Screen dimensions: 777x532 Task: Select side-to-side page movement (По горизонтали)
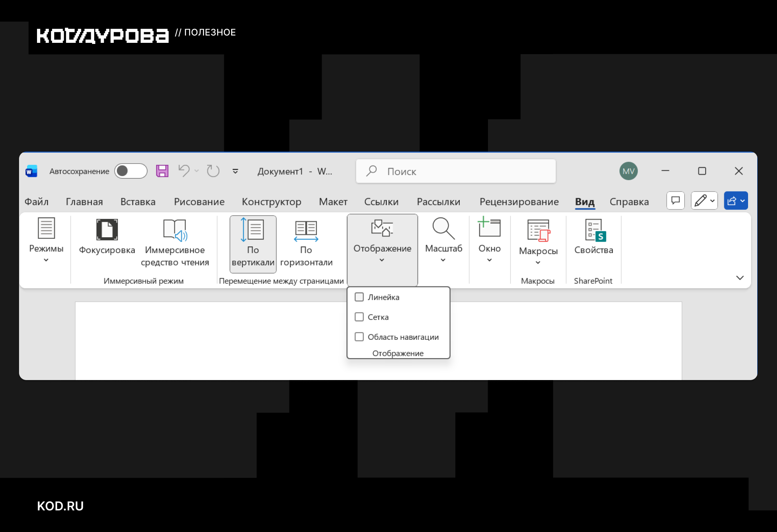click(x=306, y=243)
